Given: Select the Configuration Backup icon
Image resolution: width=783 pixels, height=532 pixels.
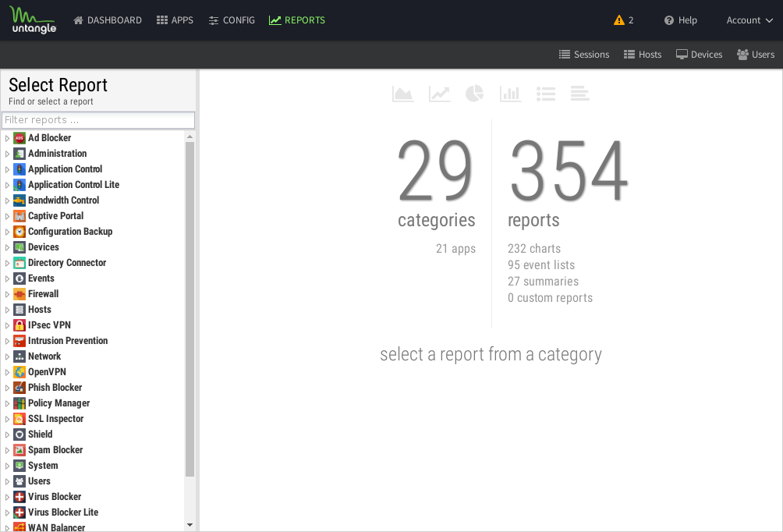Looking at the screenshot, I should pos(19,231).
